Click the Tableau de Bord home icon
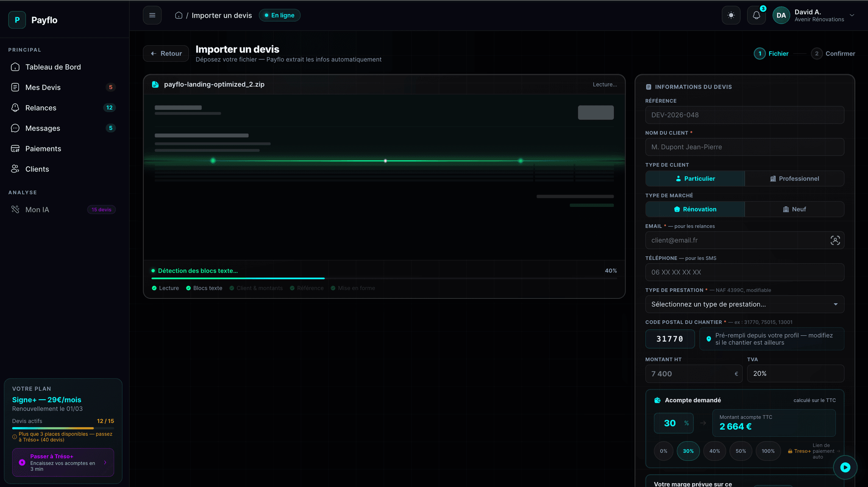 [x=15, y=67]
